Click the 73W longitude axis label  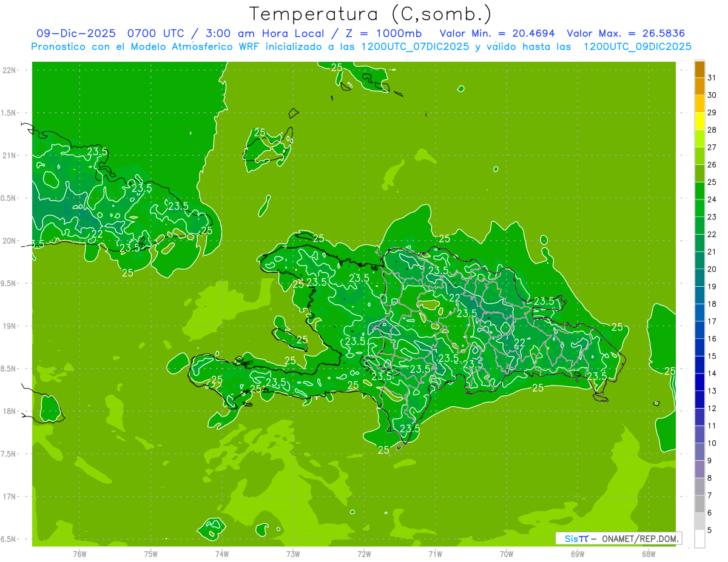[x=293, y=554]
